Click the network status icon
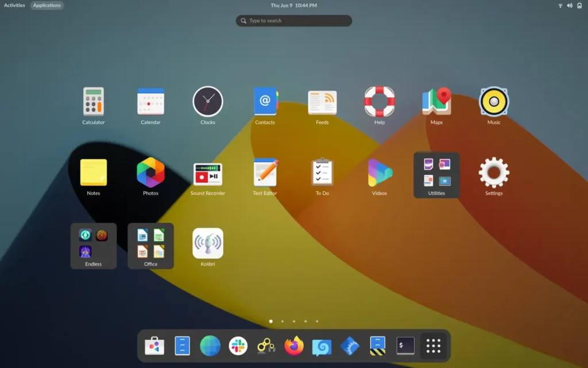 click(x=560, y=6)
